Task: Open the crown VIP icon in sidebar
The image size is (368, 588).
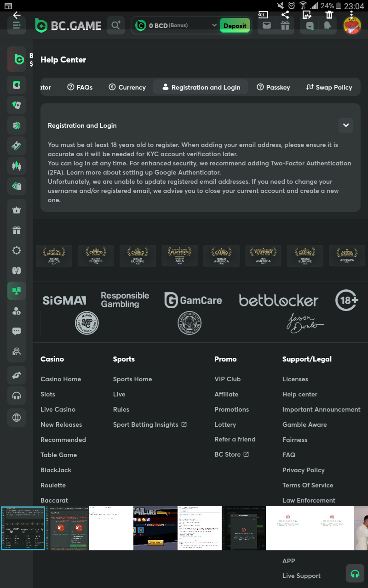Action: pyautogui.click(x=17, y=210)
